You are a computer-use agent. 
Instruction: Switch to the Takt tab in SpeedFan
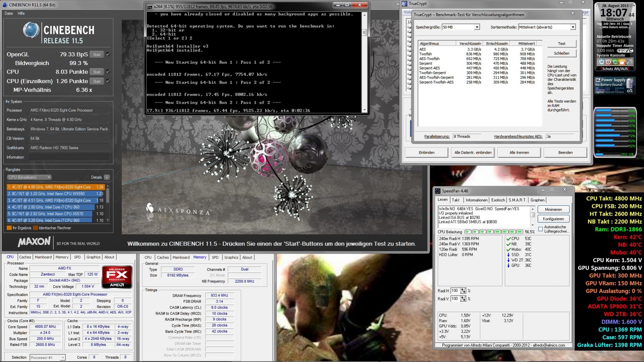(x=455, y=200)
